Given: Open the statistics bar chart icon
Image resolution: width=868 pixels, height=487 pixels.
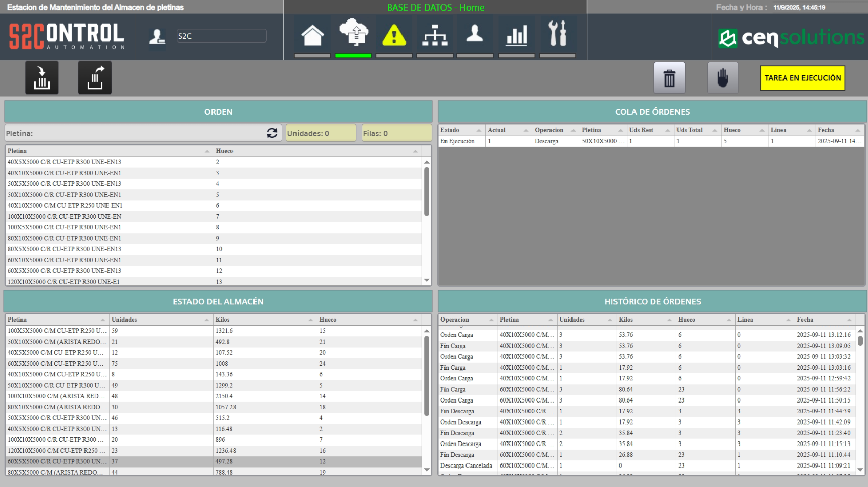Looking at the screenshot, I should [516, 36].
